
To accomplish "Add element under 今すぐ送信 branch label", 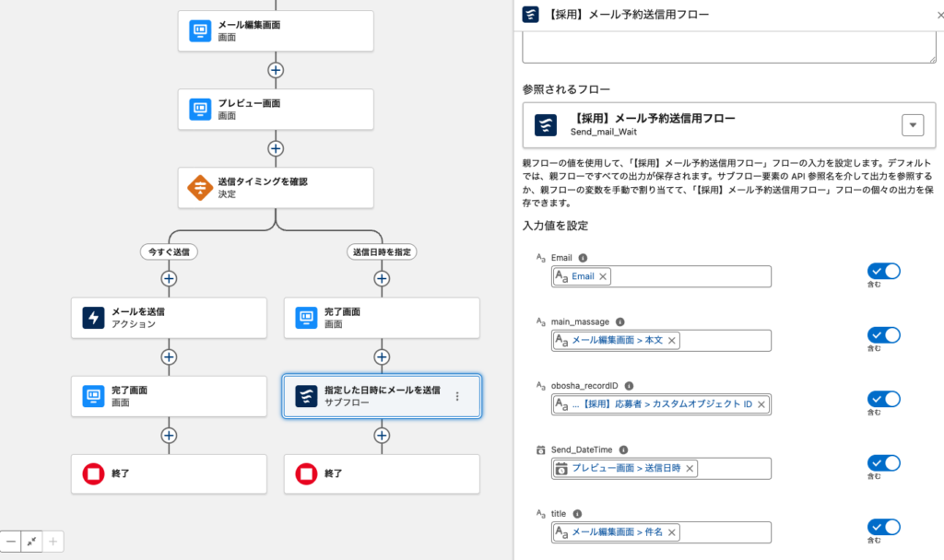I will click(x=168, y=278).
